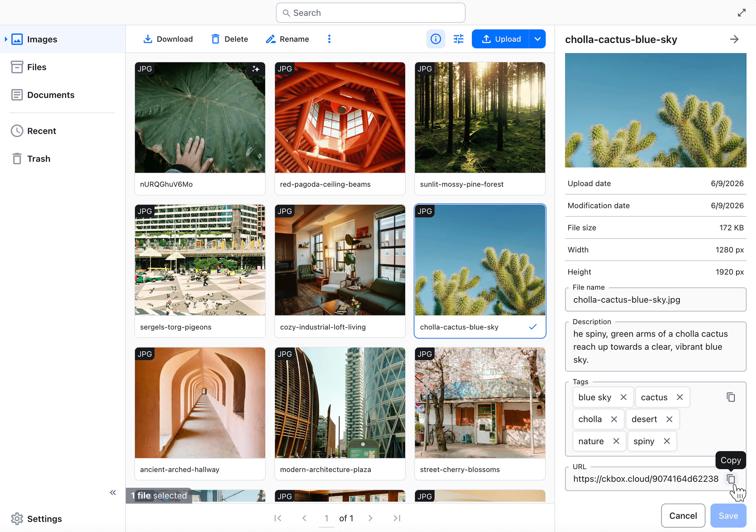756x532 pixels.
Task: Click the Download arrow icon
Action: coord(148,39)
